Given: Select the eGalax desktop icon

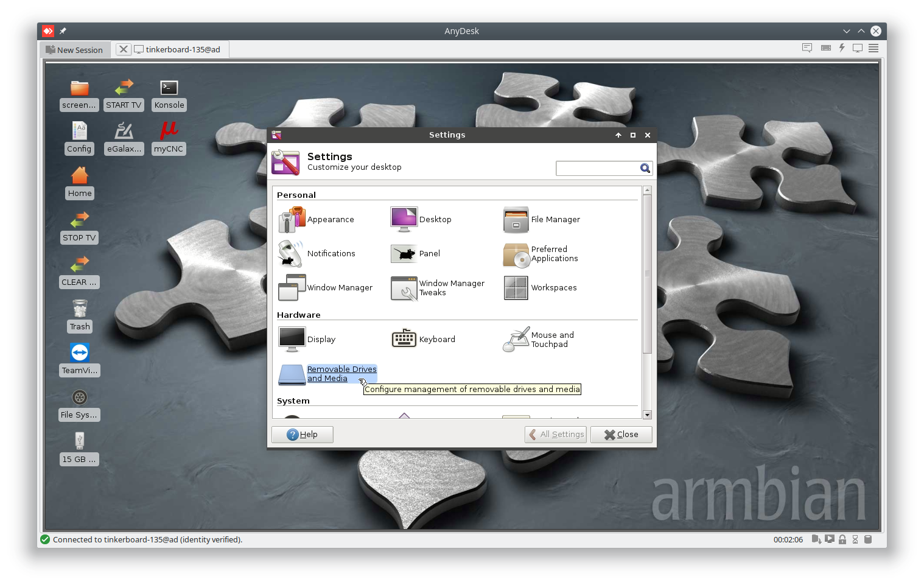Looking at the screenshot, I should [124, 138].
